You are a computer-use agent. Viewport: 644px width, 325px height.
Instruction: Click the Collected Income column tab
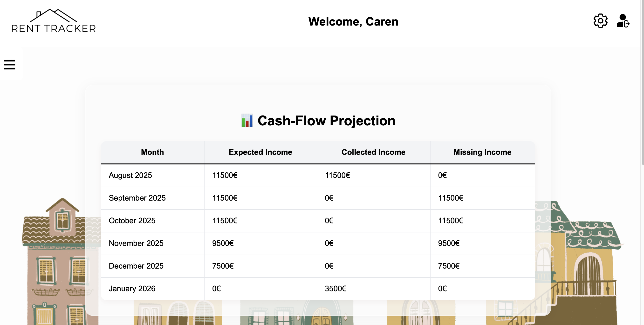tap(373, 152)
